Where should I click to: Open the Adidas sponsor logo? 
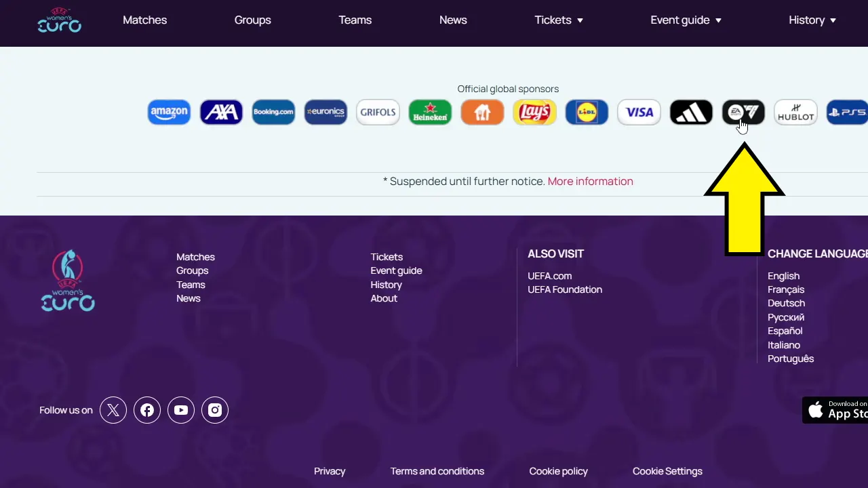[x=691, y=113]
